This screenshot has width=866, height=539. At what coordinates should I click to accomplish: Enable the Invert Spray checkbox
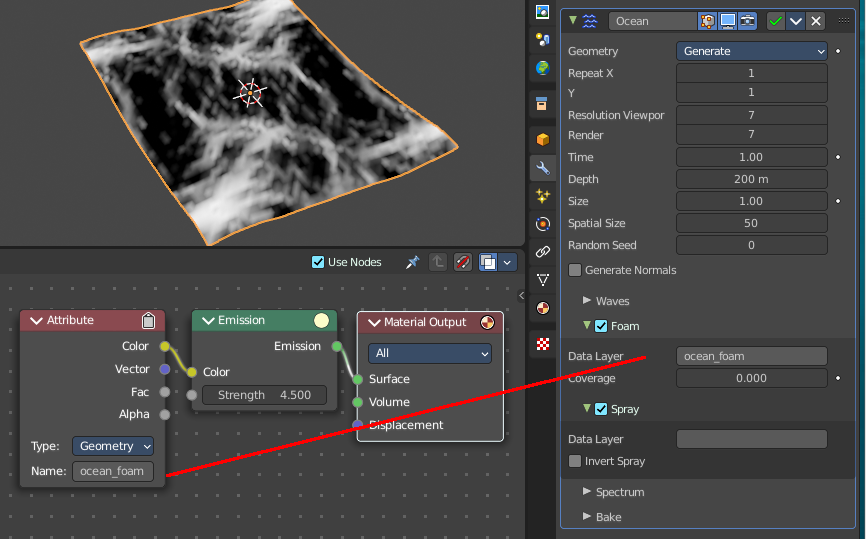tap(575, 461)
